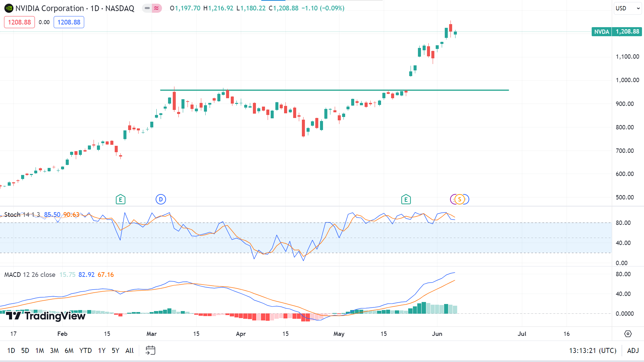Click the dividend D marker near March
The image size is (644, 362).
click(x=161, y=199)
